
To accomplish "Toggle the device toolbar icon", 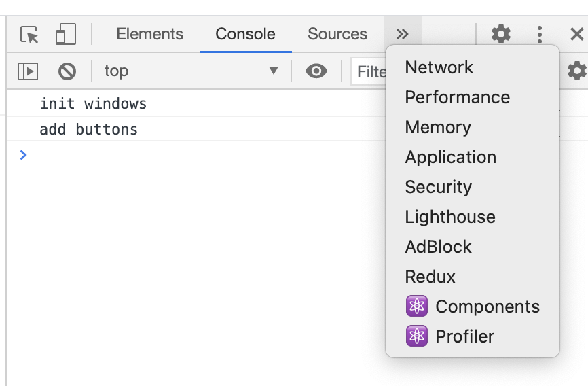I will pyautogui.click(x=66, y=34).
